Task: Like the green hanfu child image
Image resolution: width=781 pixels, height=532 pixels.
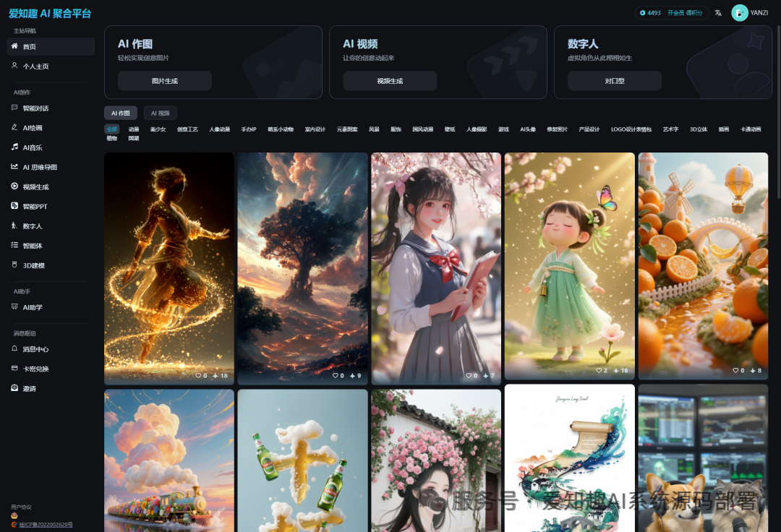Action: click(x=599, y=371)
